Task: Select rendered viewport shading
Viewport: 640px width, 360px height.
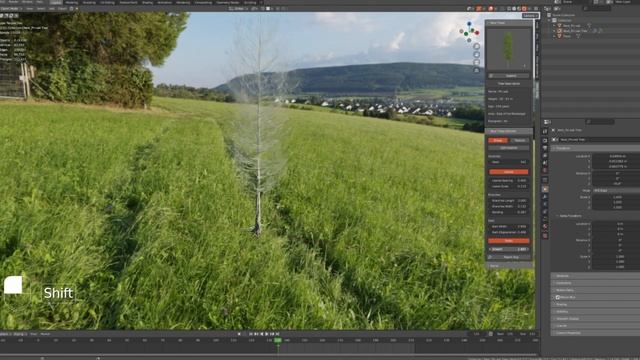Action: click(524, 9)
